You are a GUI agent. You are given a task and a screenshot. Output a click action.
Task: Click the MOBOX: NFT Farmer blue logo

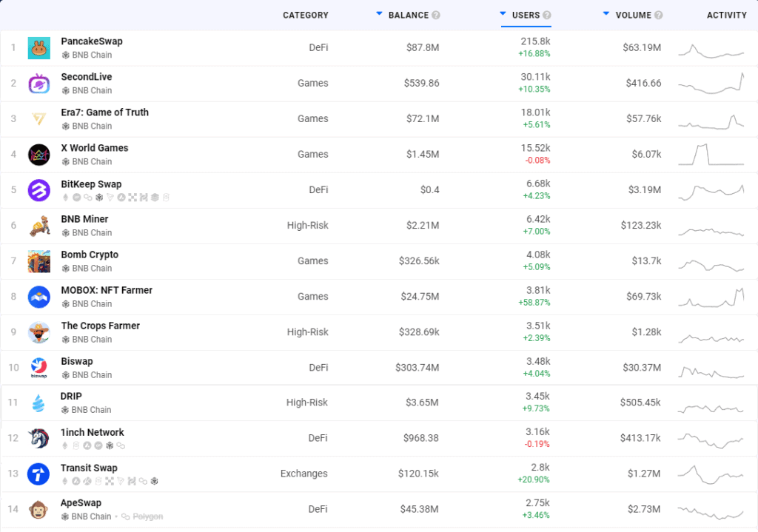[x=39, y=297]
